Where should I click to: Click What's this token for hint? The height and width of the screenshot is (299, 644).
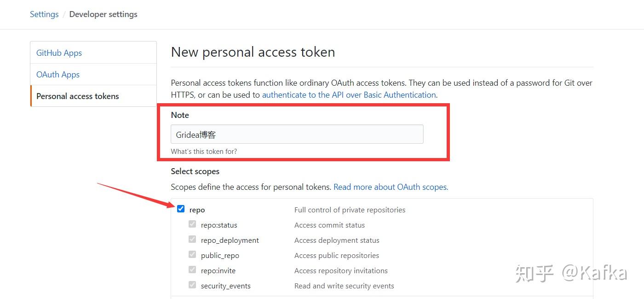(204, 151)
